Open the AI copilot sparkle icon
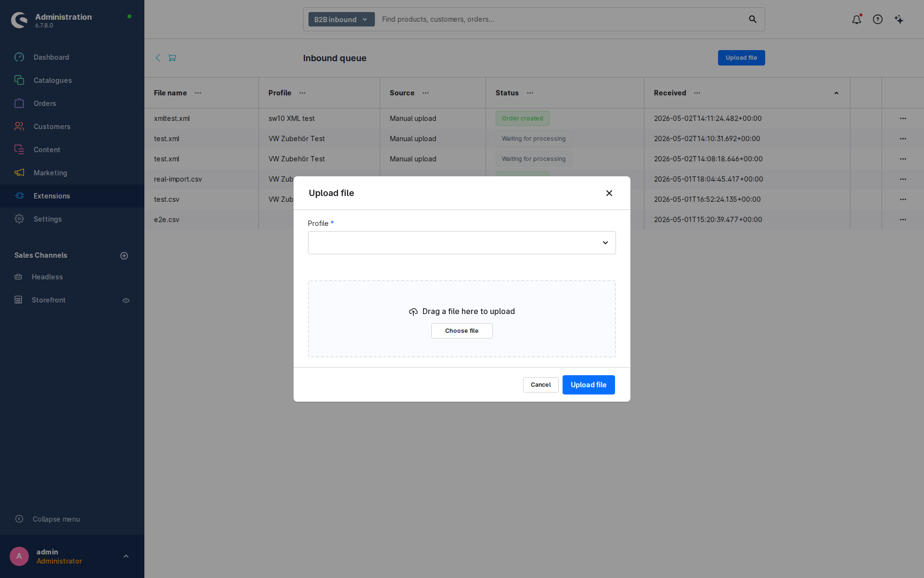The image size is (924, 578). pyautogui.click(x=899, y=19)
